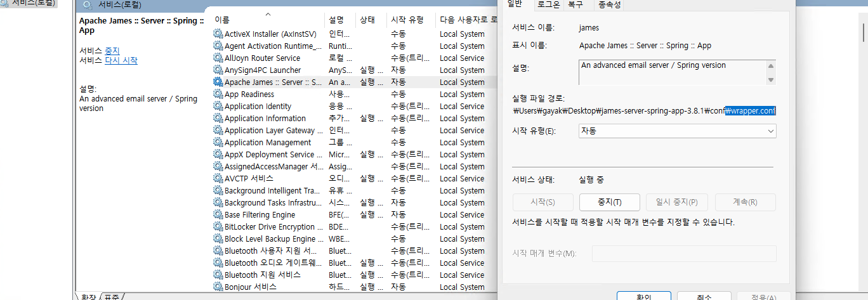
Task: Click the highlighted wrapper.conf path text
Action: 751,111
